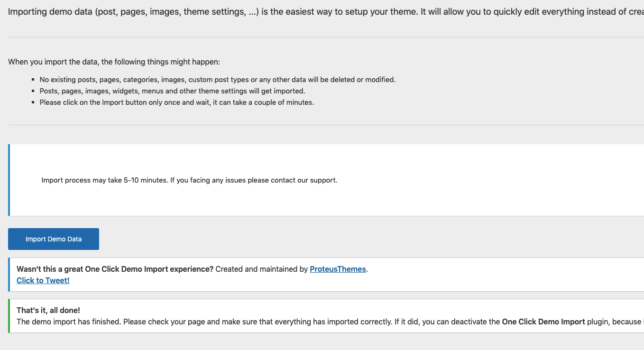This screenshot has width=644, height=350.
Task: Select the "No existing posts" bullet text
Action: point(217,80)
